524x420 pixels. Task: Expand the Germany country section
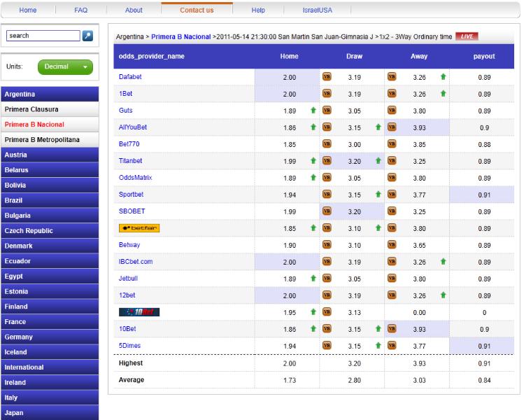(x=50, y=337)
